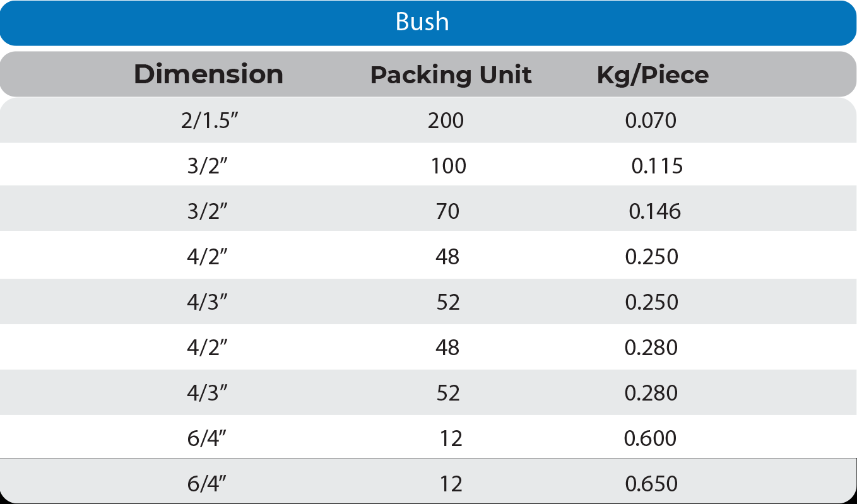857x504 pixels.
Task: Select the packing unit value 100
Action: pos(449,166)
